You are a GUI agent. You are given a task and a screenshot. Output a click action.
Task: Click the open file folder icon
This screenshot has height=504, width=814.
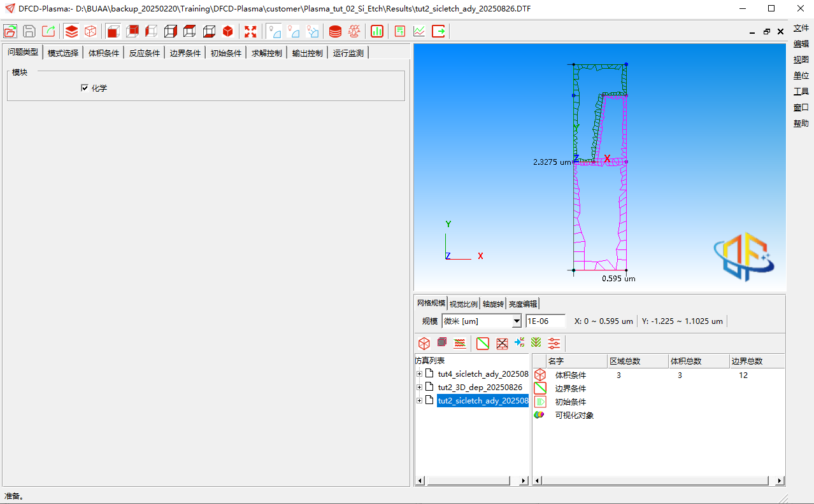[x=10, y=31]
